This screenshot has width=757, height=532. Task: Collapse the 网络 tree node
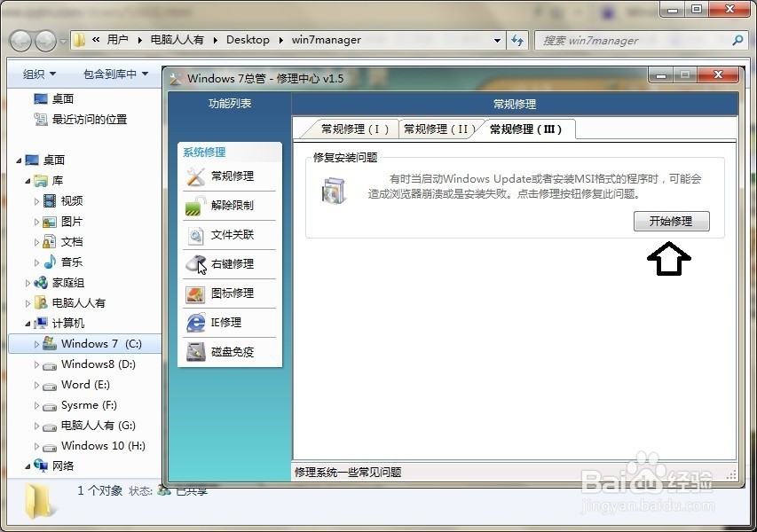(x=28, y=466)
